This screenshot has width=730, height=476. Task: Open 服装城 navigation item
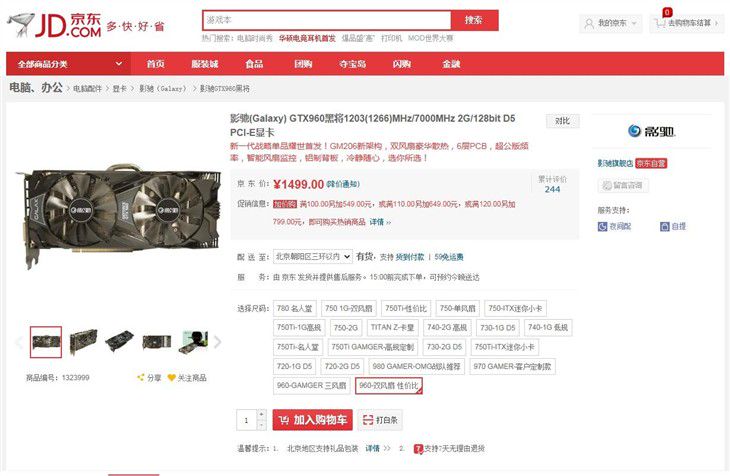pos(205,64)
